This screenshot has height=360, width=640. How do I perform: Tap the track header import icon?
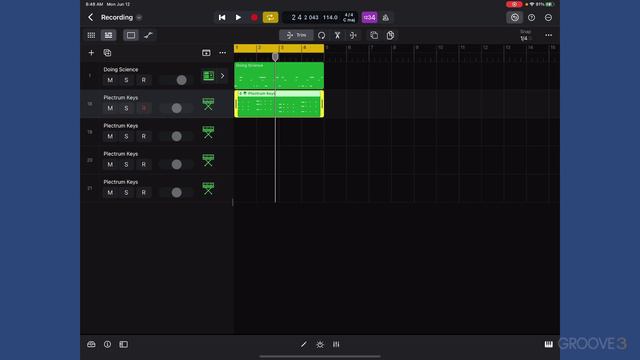(206, 53)
